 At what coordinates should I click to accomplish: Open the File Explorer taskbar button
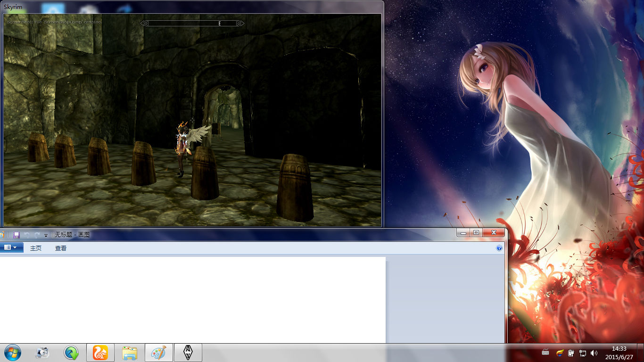pyautogui.click(x=130, y=353)
